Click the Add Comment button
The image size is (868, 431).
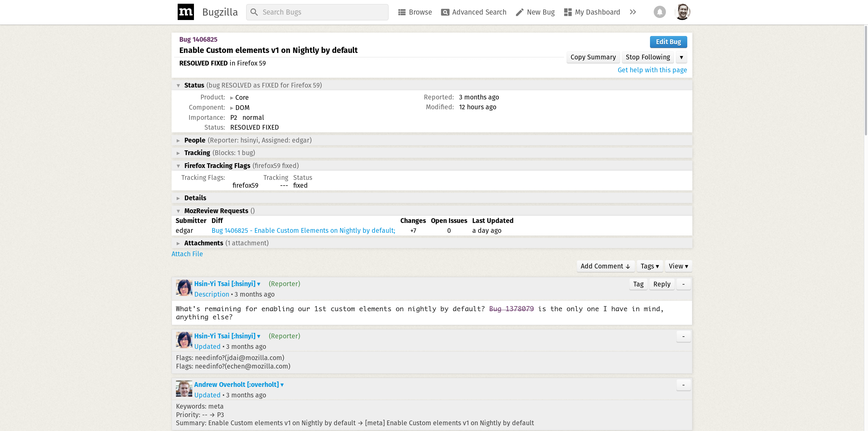pyautogui.click(x=606, y=266)
